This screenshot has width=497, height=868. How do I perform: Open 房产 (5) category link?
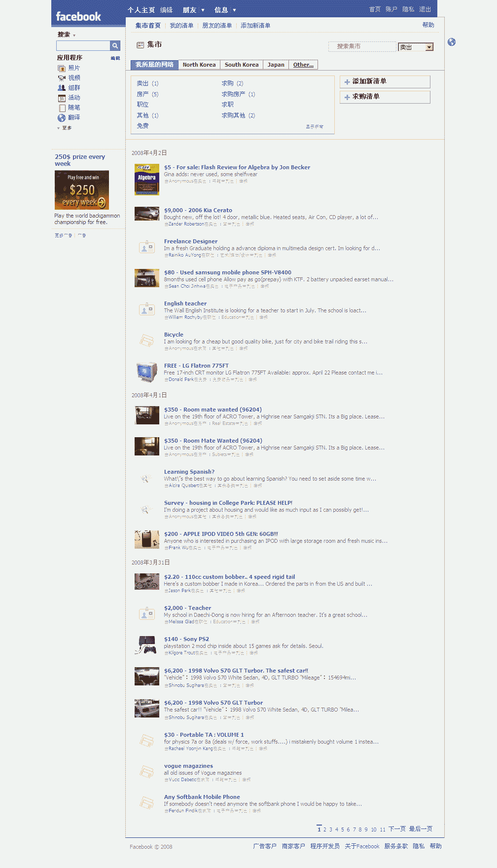pyautogui.click(x=147, y=94)
